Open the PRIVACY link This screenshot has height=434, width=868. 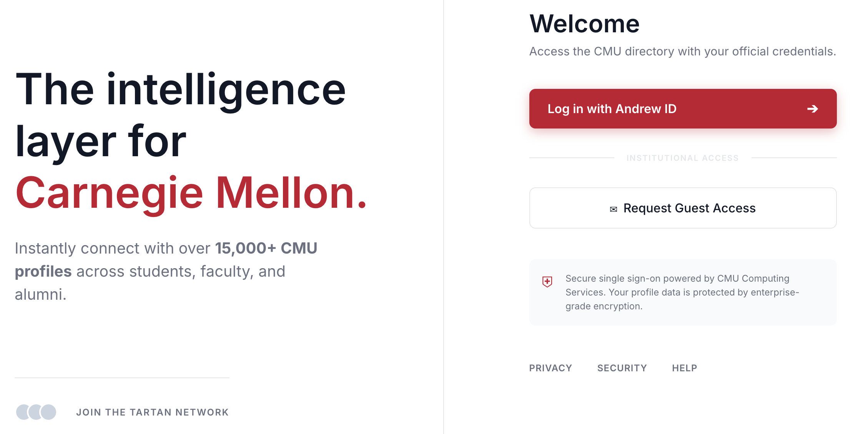[x=550, y=368]
